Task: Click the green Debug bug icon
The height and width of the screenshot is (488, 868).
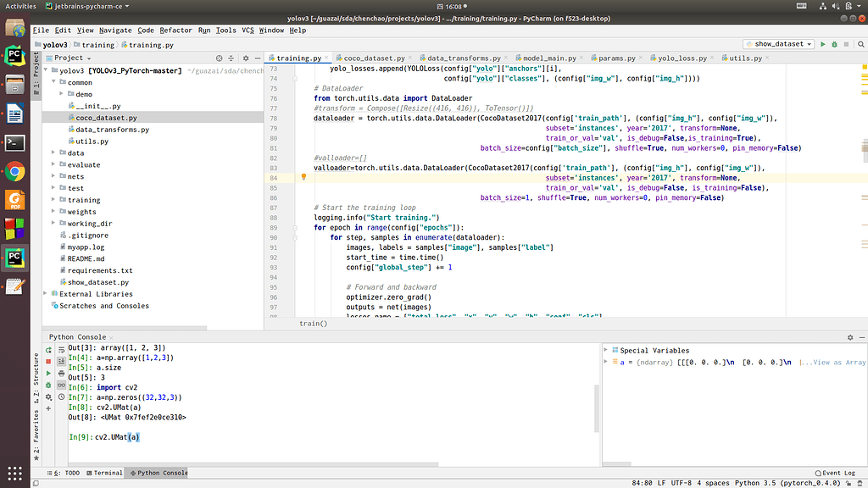Action: point(835,44)
